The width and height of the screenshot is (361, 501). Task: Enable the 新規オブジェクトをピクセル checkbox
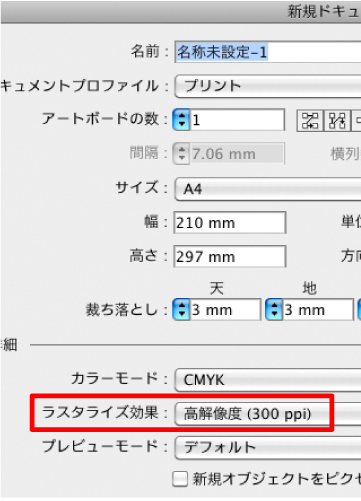coord(180,479)
